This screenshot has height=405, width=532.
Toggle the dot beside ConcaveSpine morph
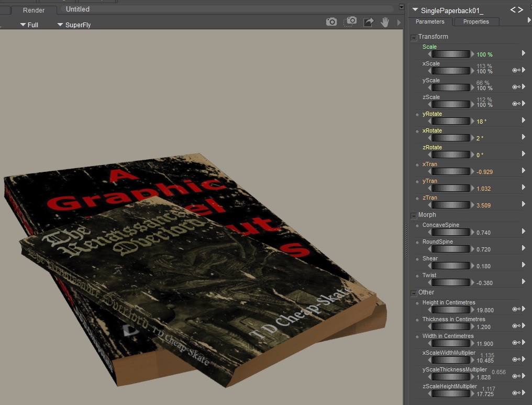(417, 225)
